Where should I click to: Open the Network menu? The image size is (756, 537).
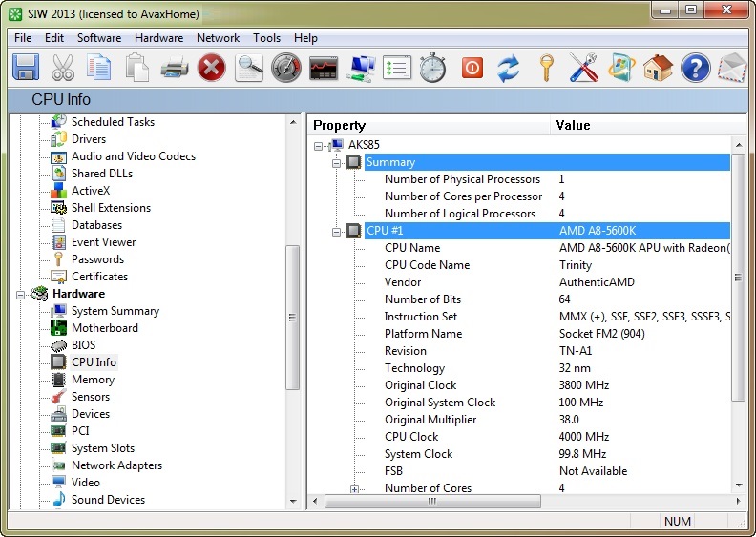[218, 38]
